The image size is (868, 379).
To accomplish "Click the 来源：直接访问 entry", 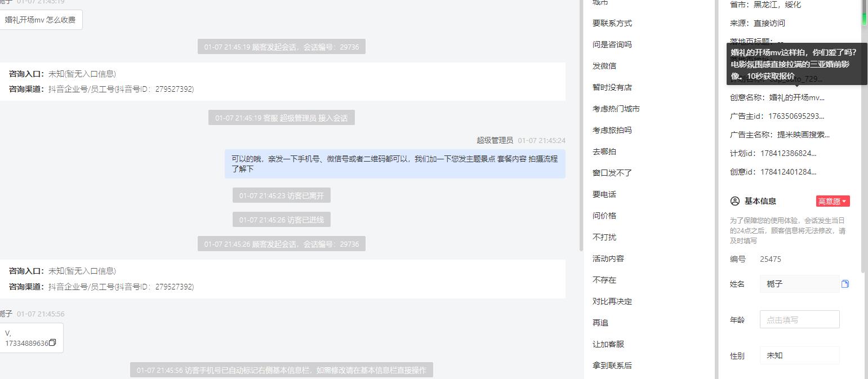I will 758,23.
